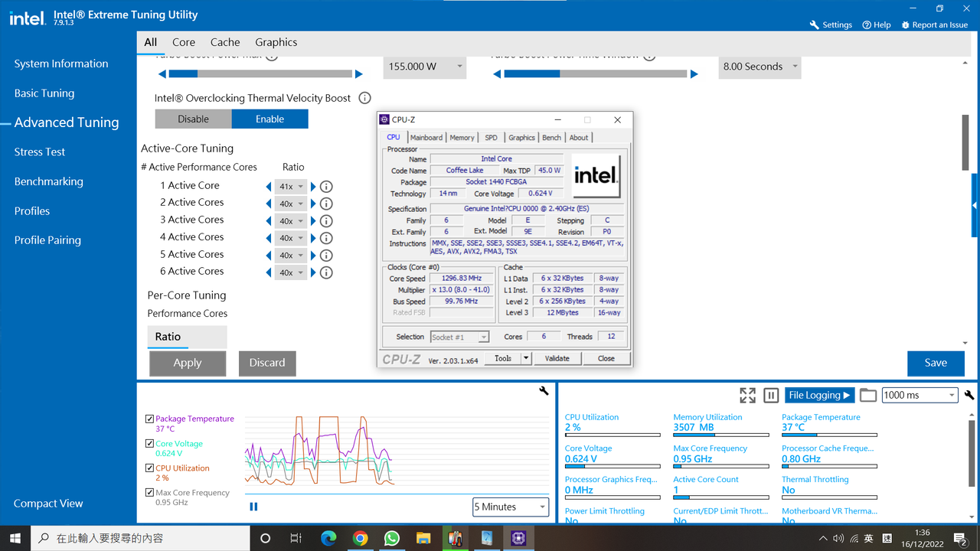Open Microsoft Edge from the taskbar
Viewport: 980px width, 551px height.
328,538
